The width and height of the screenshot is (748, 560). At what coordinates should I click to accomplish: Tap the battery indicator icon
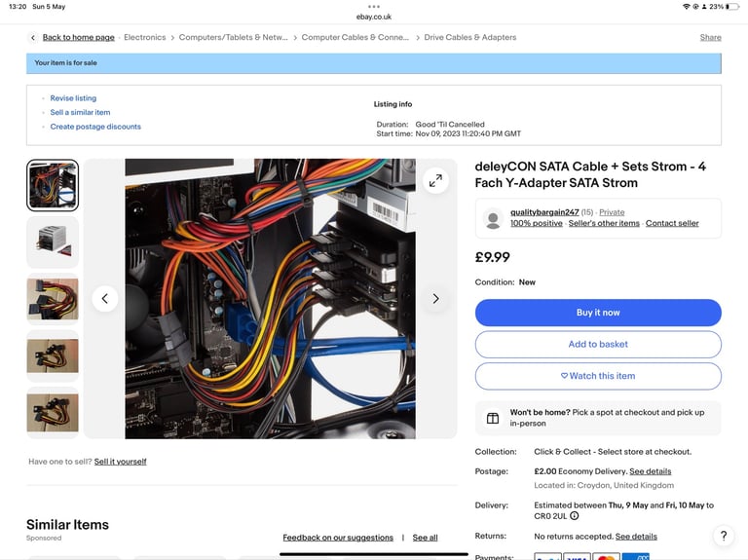point(733,7)
